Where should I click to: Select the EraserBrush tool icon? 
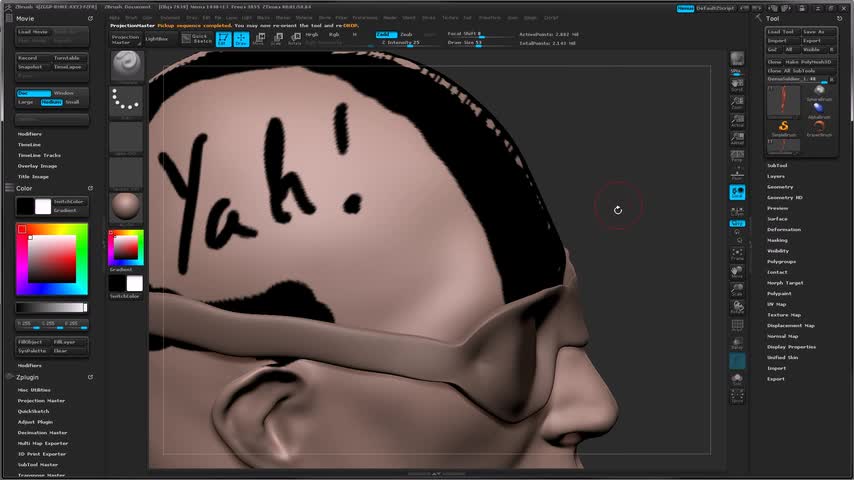click(x=819, y=129)
